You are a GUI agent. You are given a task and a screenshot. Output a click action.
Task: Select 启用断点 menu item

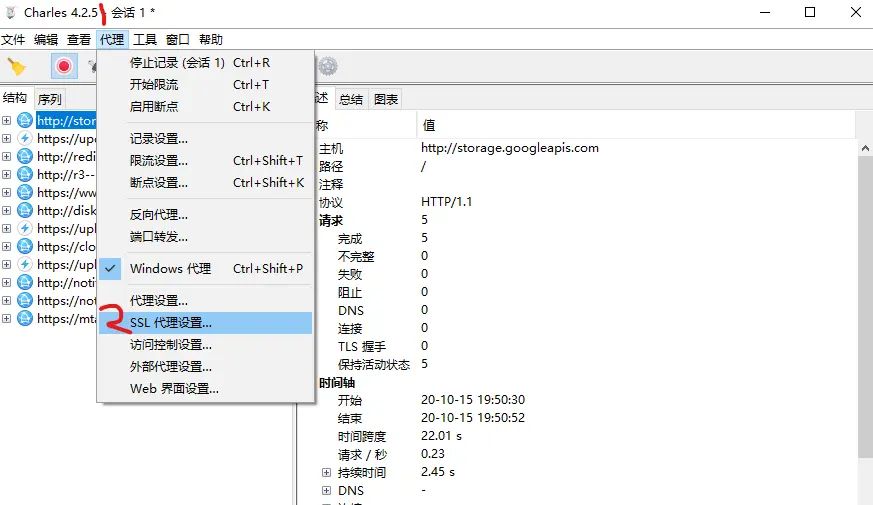click(x=205, y=106)
